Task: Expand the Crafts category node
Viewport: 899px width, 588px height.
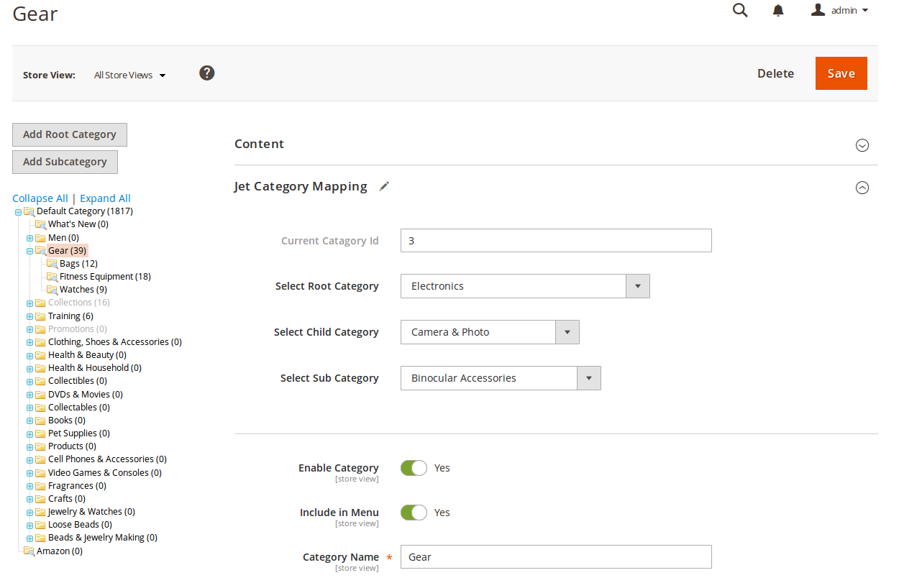Action: pos(29,500)
